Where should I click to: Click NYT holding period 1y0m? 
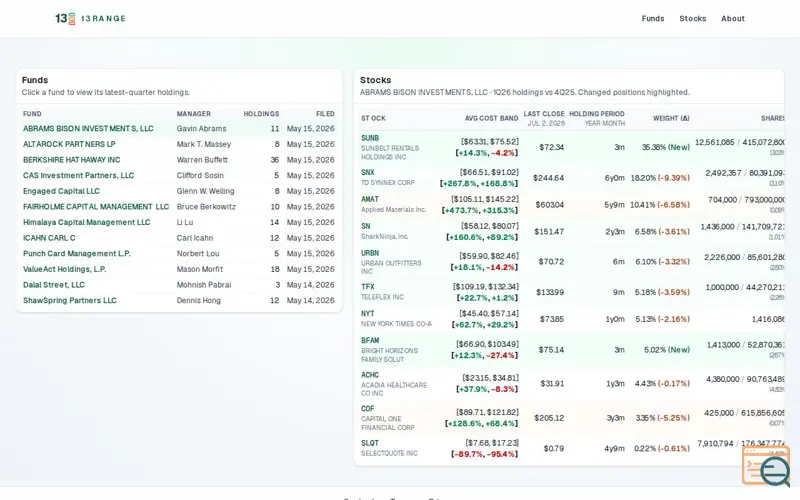[615, 319]
